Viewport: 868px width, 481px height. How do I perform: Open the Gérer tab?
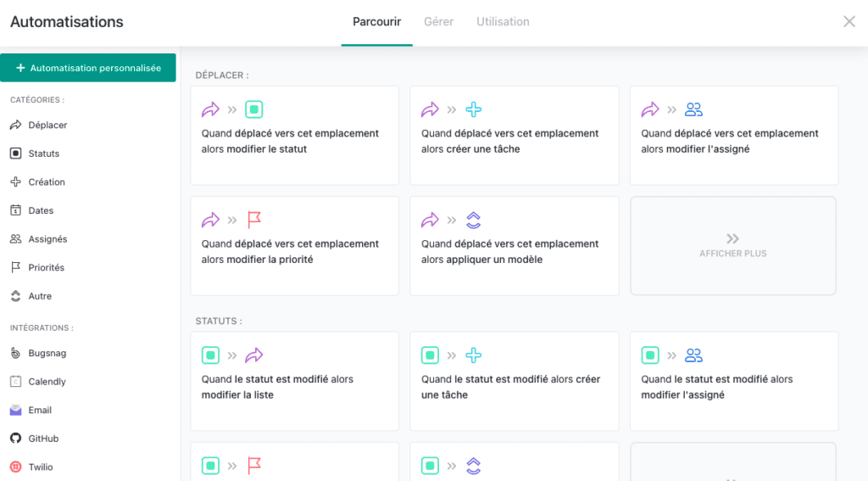pyautogui.click(x=438, y=21)
